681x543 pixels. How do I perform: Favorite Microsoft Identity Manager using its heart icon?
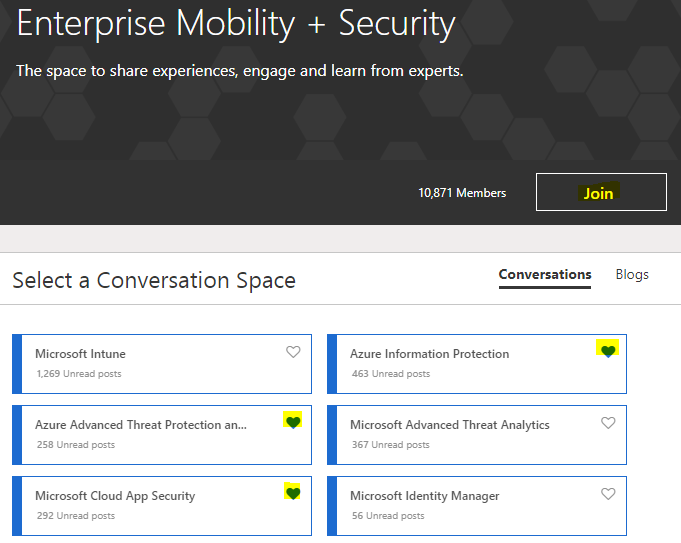(608, 494)
